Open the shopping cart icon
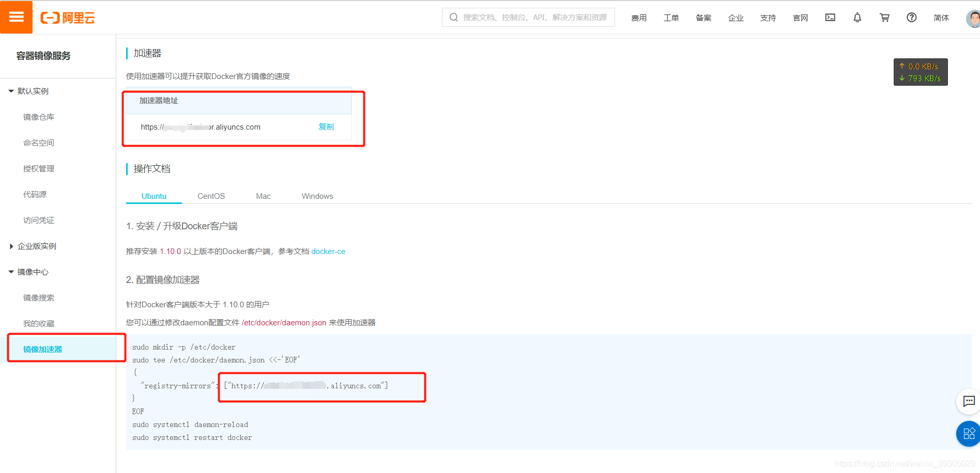 point(884,18)
